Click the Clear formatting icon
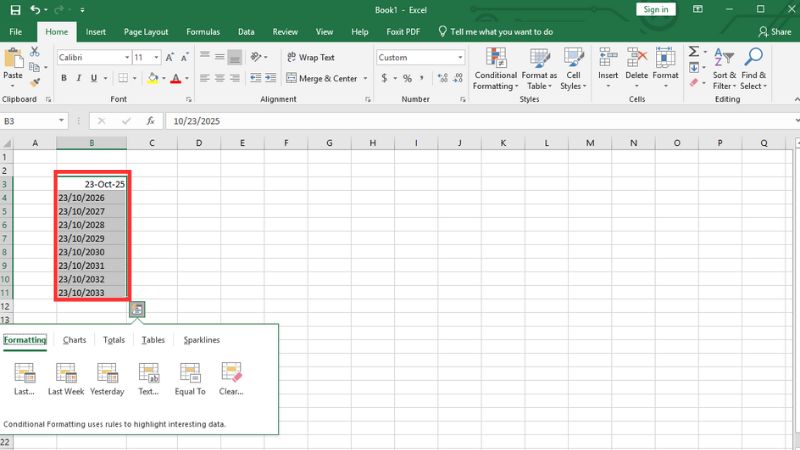800x450 pixels. (x=230, y=378)
